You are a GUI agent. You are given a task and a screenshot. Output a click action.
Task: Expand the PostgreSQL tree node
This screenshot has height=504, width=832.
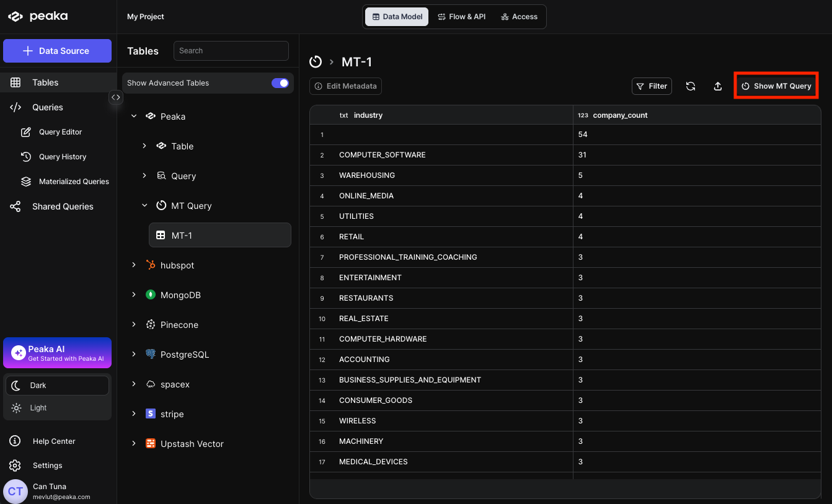point(134,355)
